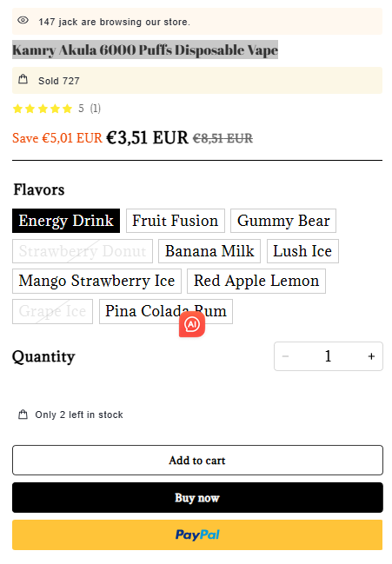Click the five-star rating icons
Image resolution: width=392 pixels, height=564 pixels.
coord(43,109)
